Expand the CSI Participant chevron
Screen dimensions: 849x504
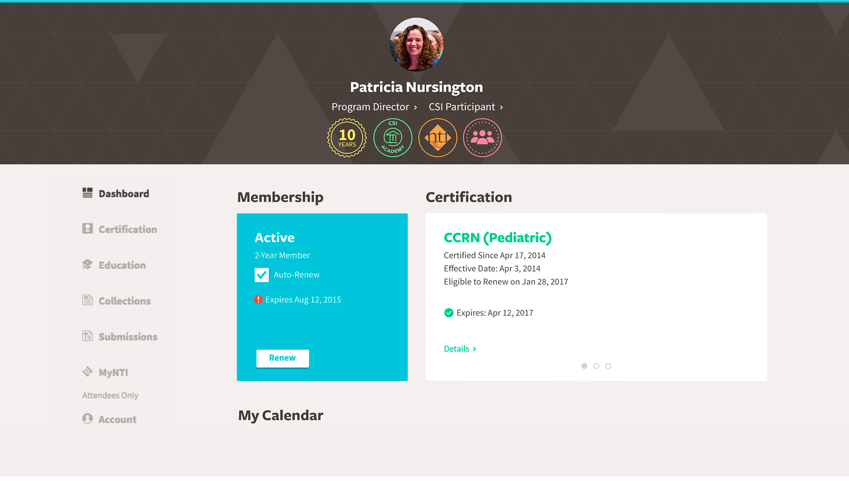(501, 107)
